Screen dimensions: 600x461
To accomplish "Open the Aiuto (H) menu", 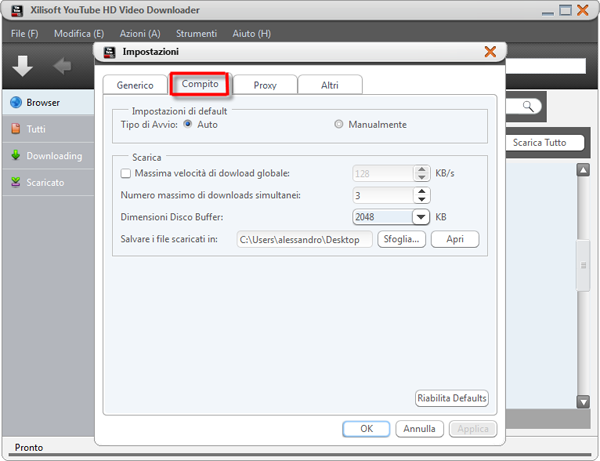I will pos(251,34).
